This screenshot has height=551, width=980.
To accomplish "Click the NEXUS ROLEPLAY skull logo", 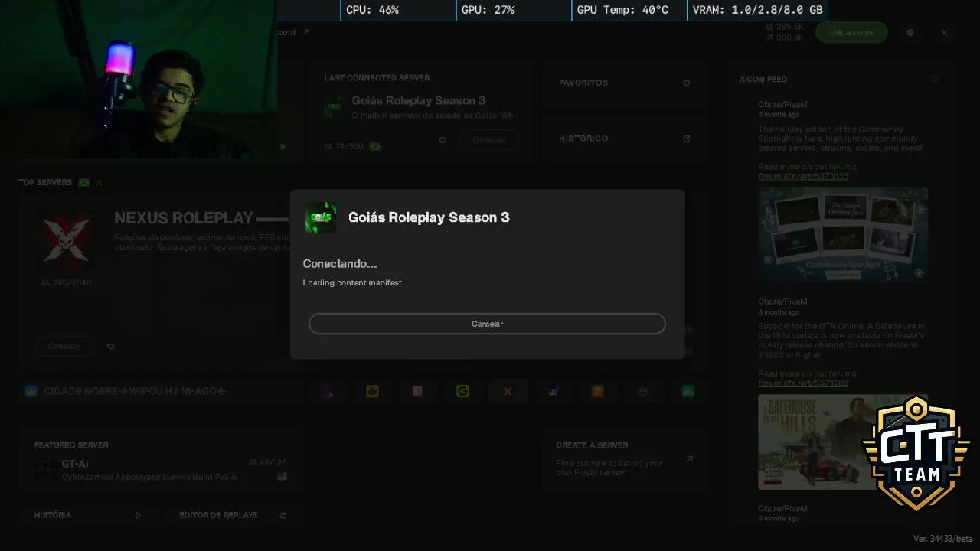I will click(x=67, y=240).
